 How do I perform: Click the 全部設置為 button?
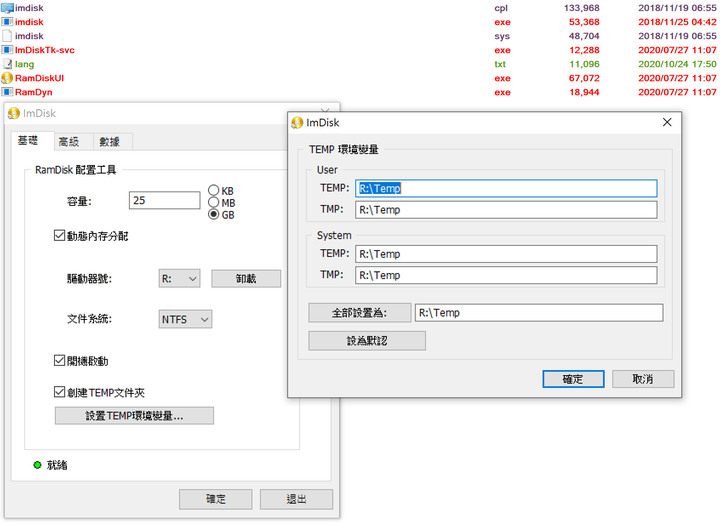(360, 313)
